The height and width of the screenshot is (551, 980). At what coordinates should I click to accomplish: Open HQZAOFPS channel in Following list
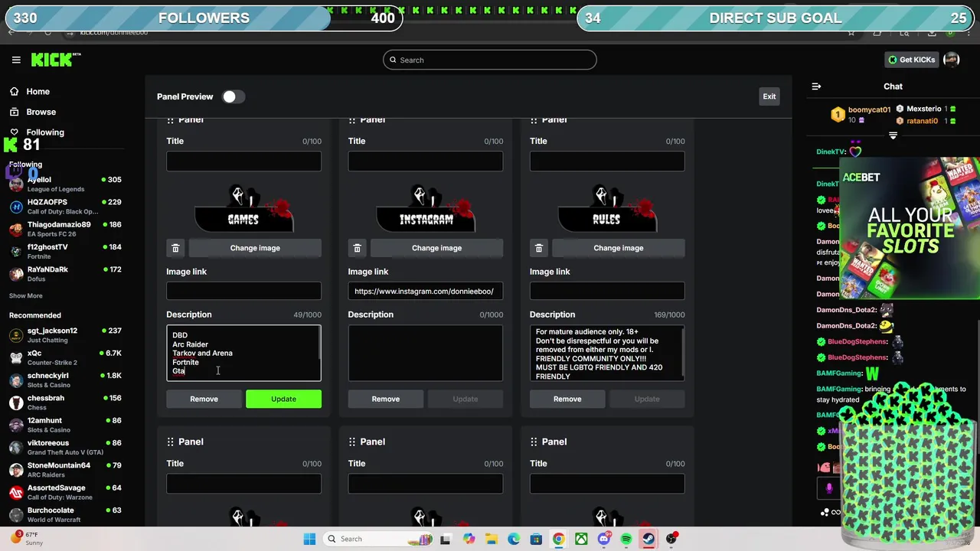tap(65, 207)
